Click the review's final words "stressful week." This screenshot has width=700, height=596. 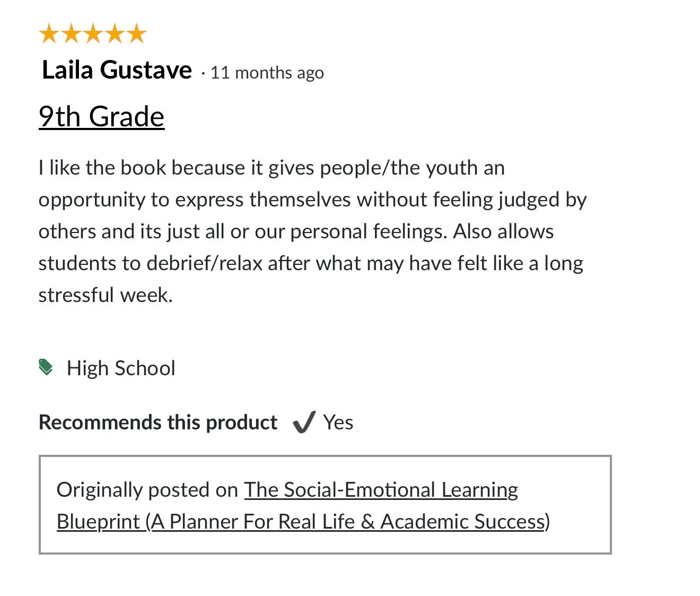(x=106, y=295)
